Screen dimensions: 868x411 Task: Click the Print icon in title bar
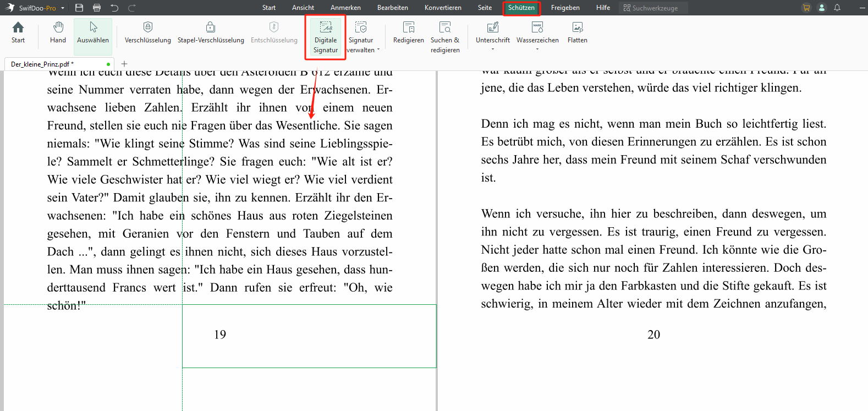(97, 8)
